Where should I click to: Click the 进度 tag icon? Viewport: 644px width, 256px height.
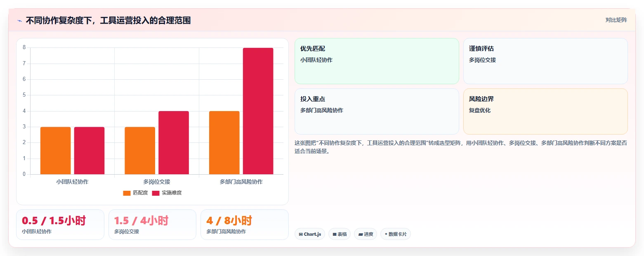pyautogui.click(x=361, y=234)
